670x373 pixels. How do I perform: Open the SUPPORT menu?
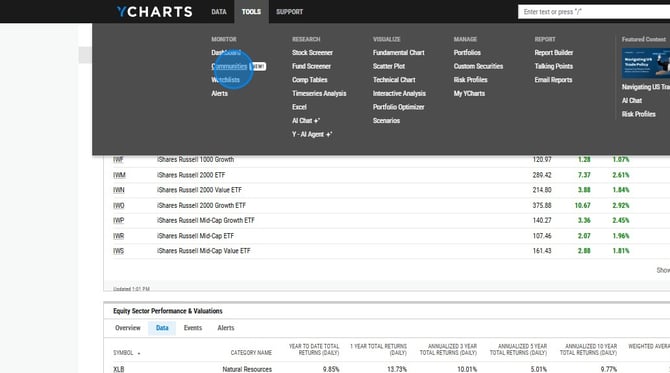(x=289, y=12)
